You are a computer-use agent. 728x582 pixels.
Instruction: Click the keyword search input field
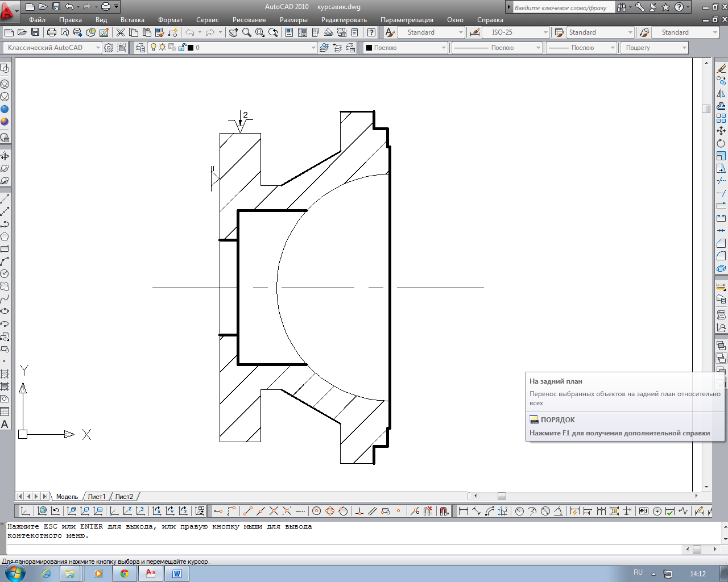click(563, 7)
